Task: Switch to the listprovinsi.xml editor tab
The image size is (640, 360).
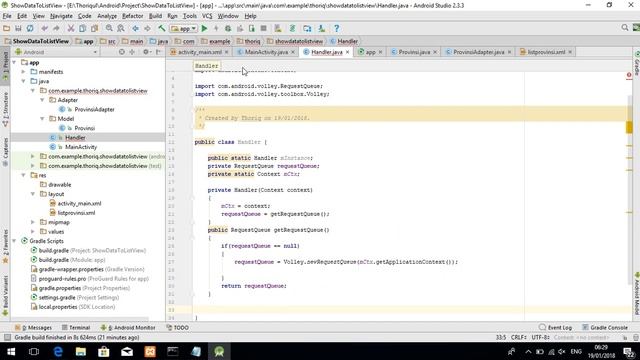Action: 546,52
